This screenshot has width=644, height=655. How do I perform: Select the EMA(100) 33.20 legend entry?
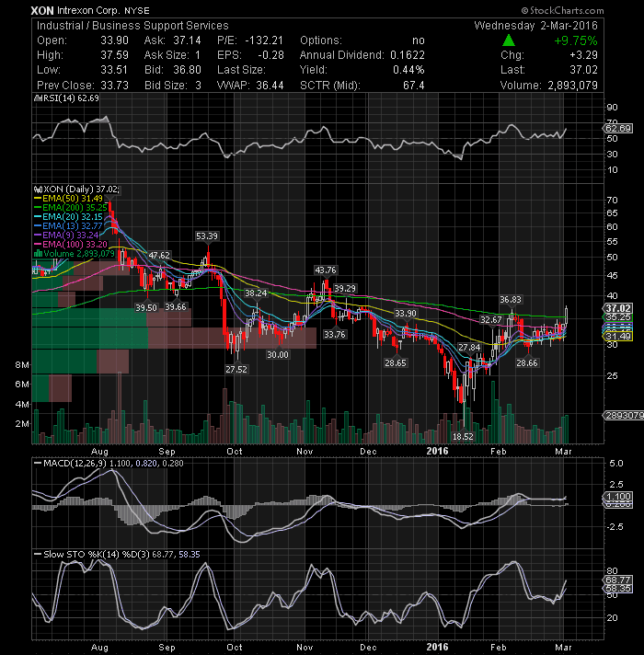[75, 245]
